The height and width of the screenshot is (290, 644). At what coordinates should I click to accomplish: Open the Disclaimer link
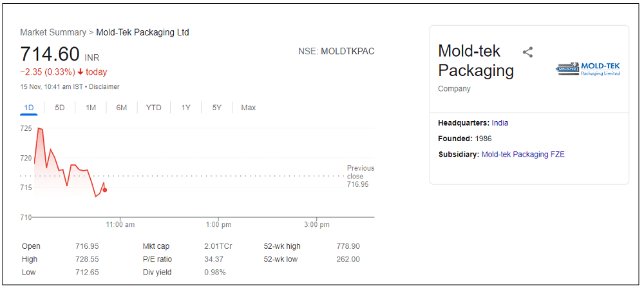[104, 87]
